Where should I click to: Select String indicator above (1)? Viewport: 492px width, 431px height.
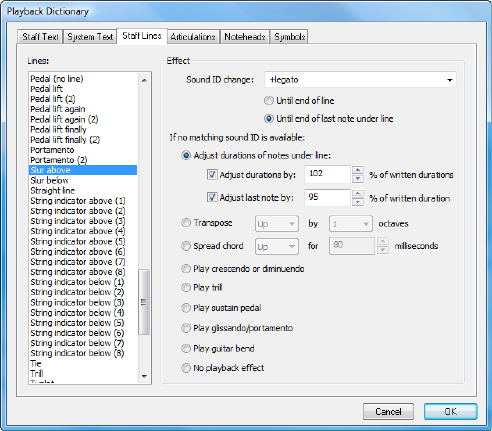tap(83, 201)
